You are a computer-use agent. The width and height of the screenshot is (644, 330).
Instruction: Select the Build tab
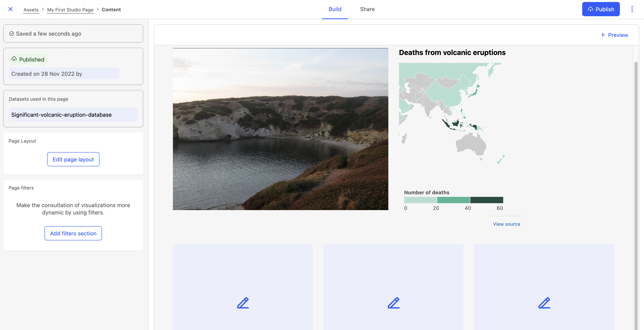pyautogui.click(x=335, y=9)
